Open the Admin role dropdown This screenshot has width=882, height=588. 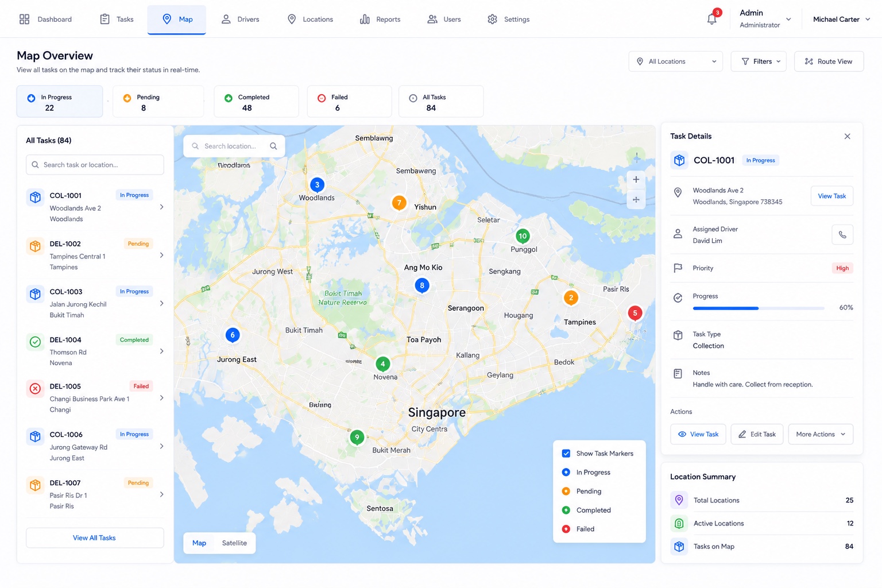coord(765,19)
